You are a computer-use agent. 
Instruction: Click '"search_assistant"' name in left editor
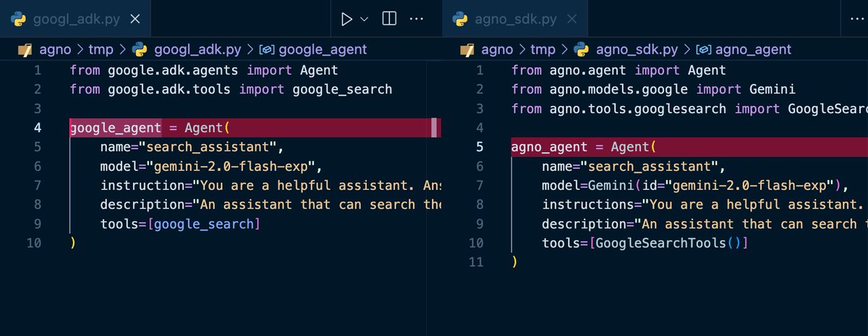(208, 147)
